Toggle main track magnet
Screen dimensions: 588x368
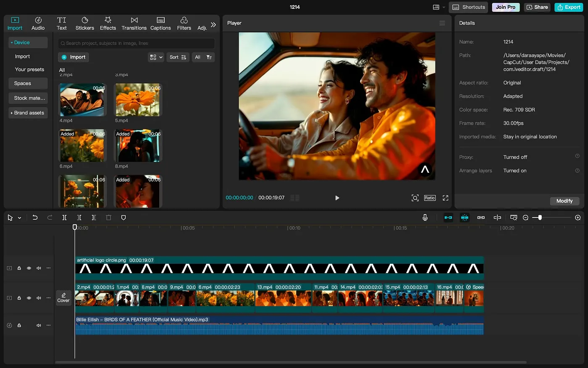coord(448,217)
